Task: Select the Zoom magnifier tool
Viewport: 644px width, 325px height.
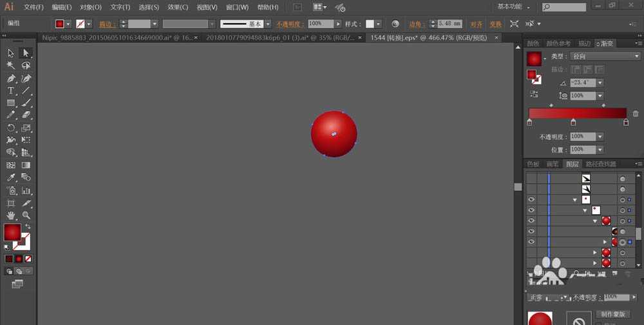Action: [26, 215]
